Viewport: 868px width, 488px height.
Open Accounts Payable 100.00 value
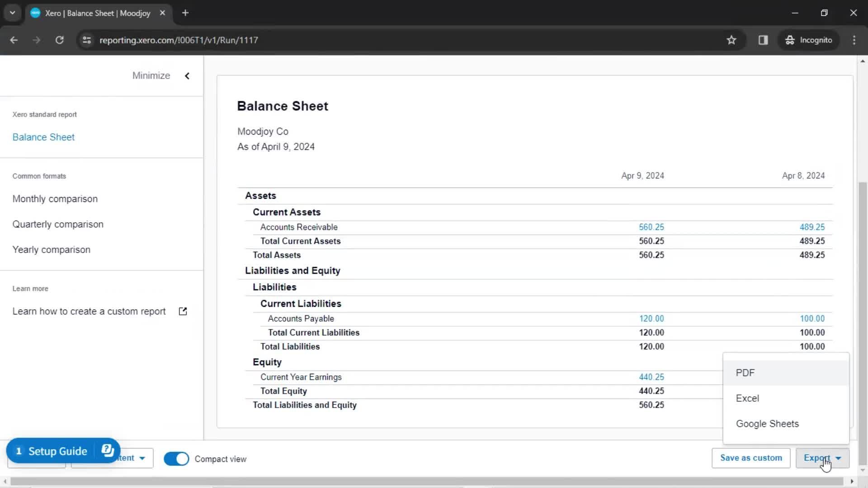pos(812,319)
